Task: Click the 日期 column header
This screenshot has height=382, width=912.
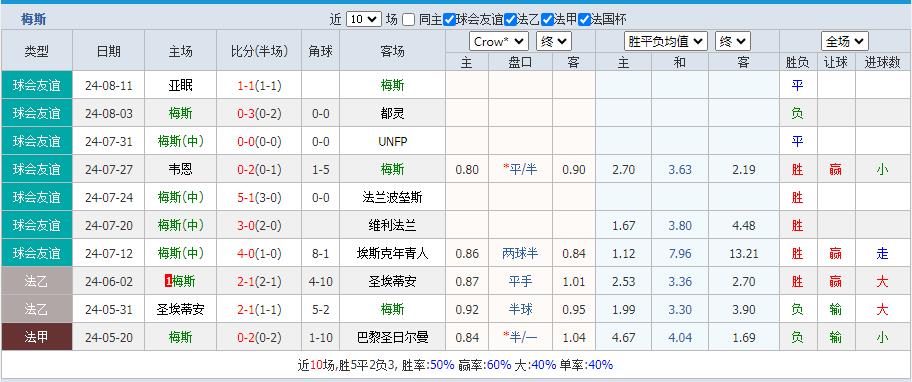Action: pyautogui.click(x=109, y=51)
